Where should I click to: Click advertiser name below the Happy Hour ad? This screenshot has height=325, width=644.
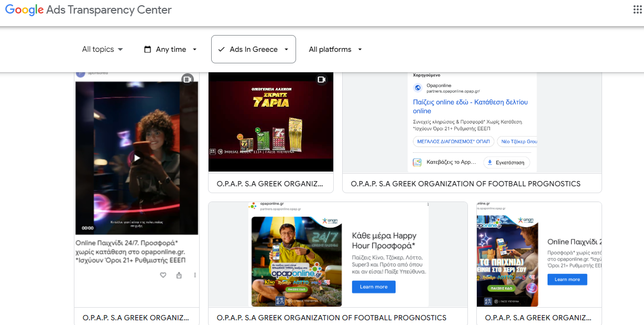pyautogui.click(x=332, y=318)
